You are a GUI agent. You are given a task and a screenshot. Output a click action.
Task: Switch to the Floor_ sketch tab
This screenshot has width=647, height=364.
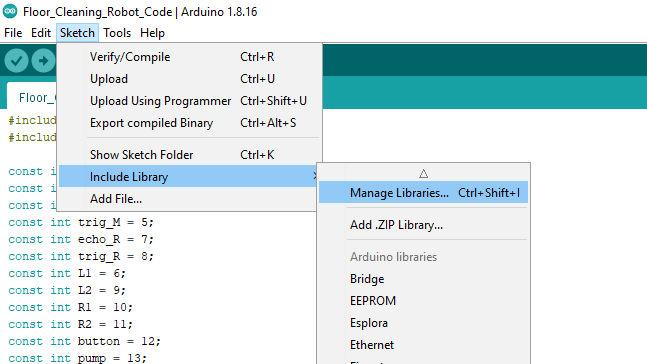[x=32, y=97]
